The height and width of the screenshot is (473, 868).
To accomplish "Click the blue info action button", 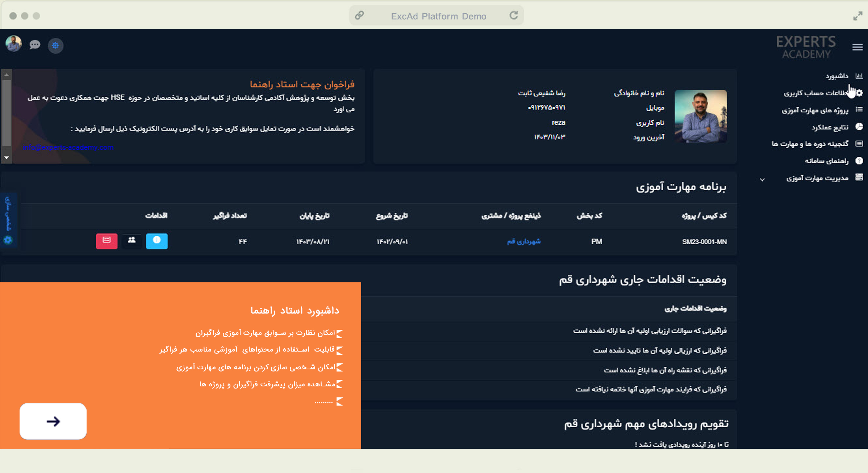I will pyautogui.click(x=157, y=241).
